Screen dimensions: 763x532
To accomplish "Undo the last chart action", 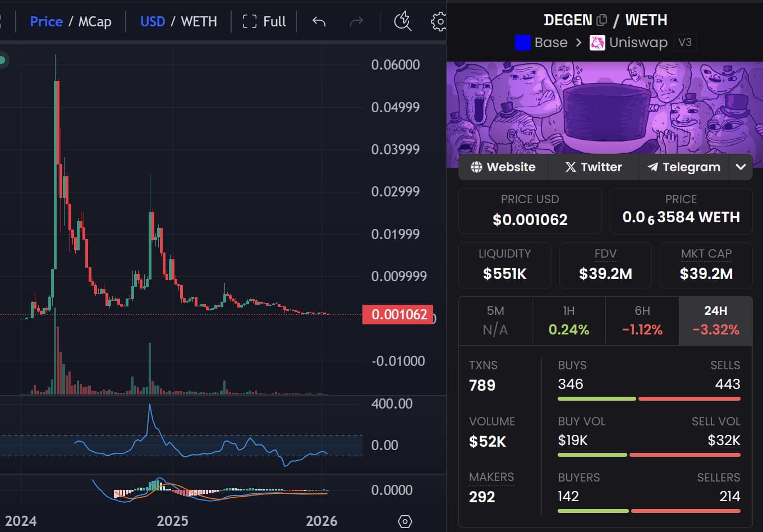I will click(319, 22).
